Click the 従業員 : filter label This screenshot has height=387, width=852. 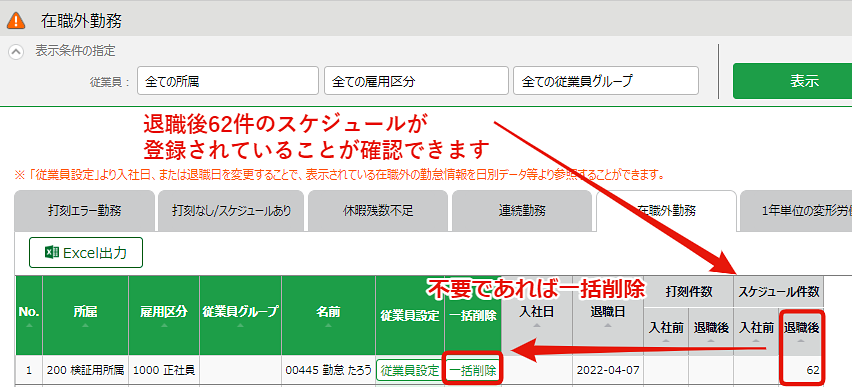pos(110,82)
